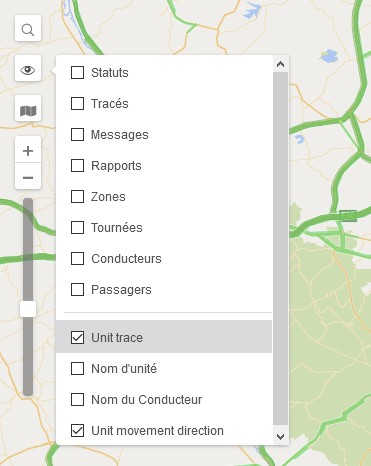Click the Tournées label
Viewport: 371px width, 466px height.
[117, 228]
